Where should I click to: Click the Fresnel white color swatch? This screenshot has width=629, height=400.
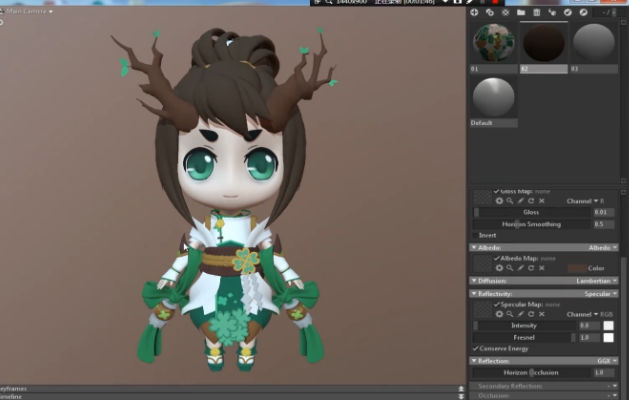(608, 337)
